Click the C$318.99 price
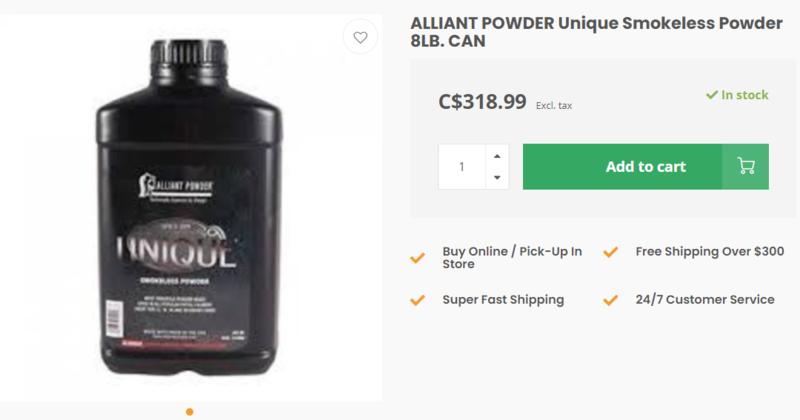This screenshot has height=420, width=800. click(x=482, y=101)
